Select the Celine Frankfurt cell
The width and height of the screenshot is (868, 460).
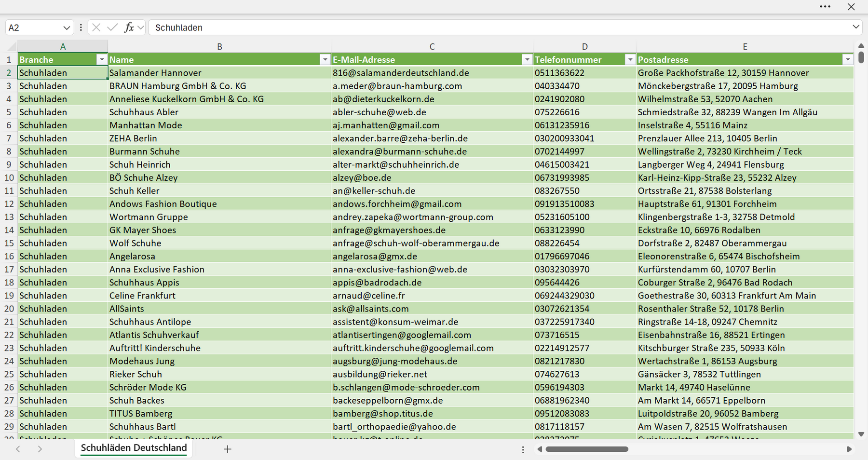click(x=219, y=296)
